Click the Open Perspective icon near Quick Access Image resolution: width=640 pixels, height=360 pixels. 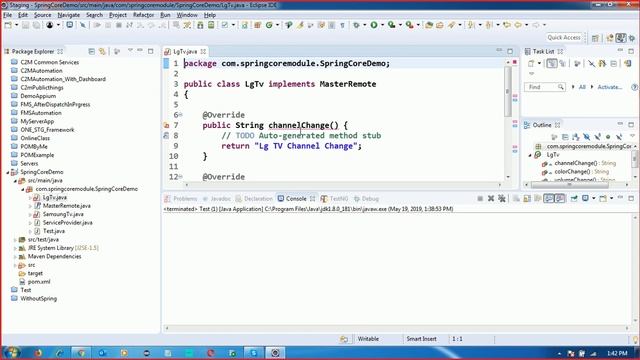click(x=595, y=38)
